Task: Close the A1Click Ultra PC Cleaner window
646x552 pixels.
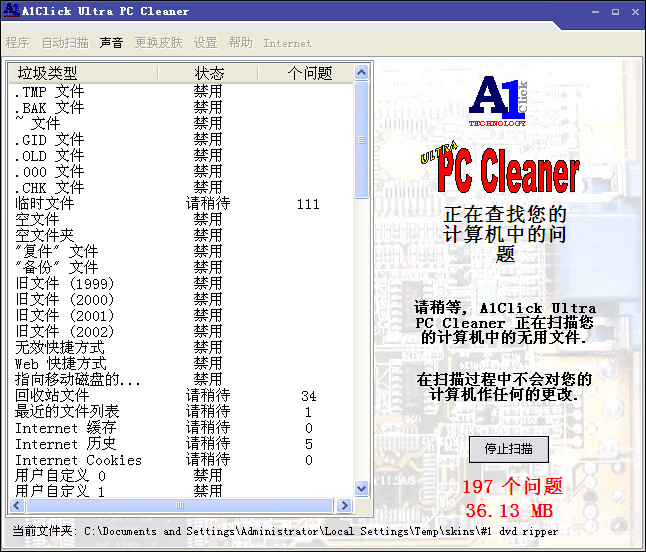Action: tap(632, 11)
